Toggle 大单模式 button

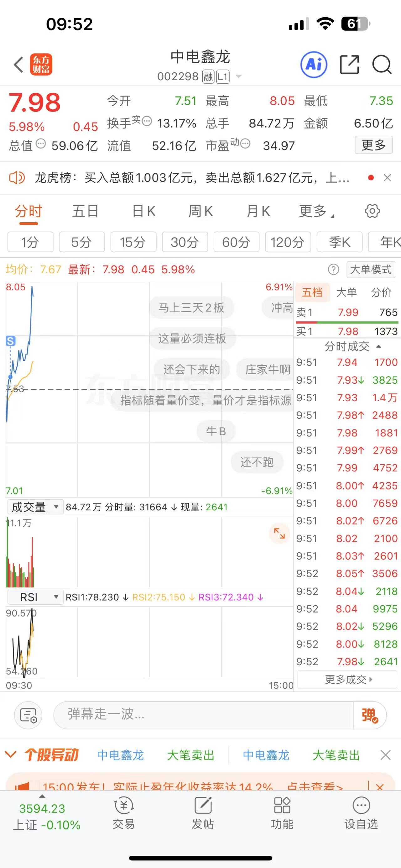point(371,270)
